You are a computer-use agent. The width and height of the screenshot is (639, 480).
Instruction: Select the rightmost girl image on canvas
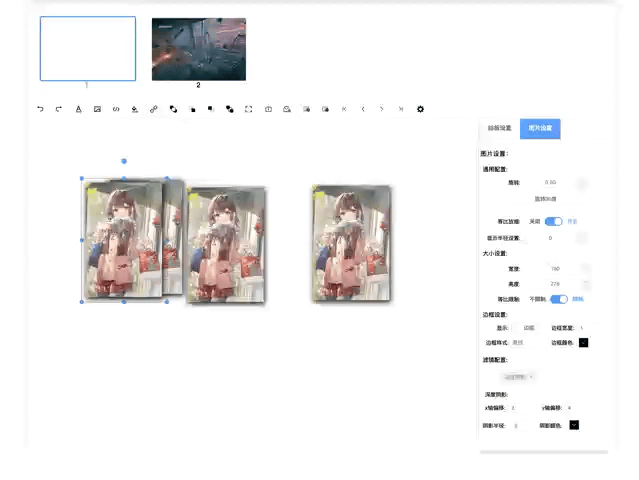click(x=352, y=244)
